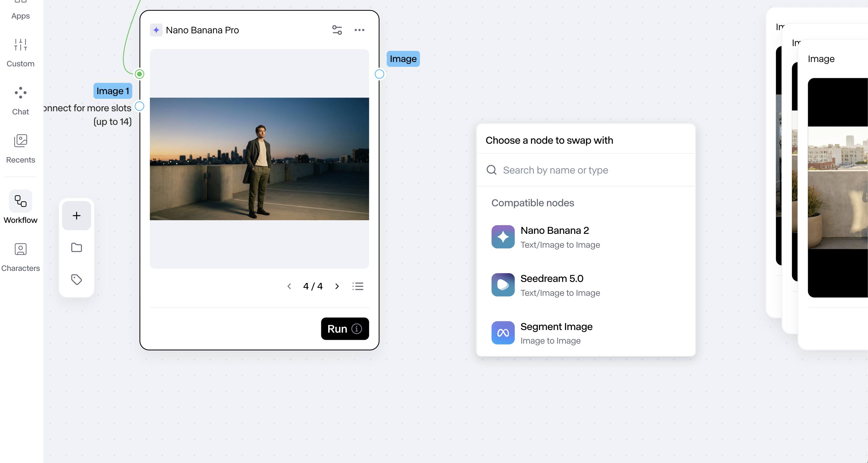
Task: Open Nano Banana Pro settings sliders icon
Action: coord(337,30)
